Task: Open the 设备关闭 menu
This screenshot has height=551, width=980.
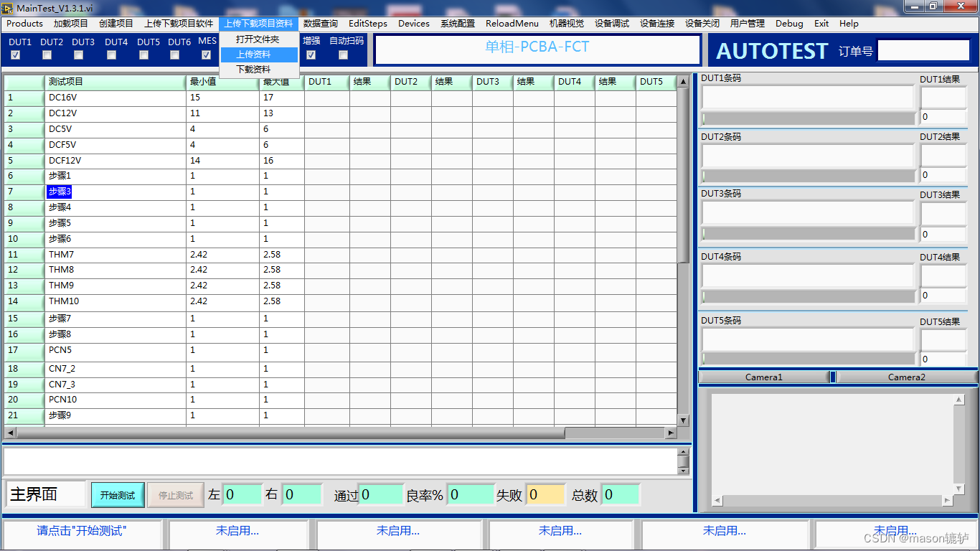Action: (702, 24)
